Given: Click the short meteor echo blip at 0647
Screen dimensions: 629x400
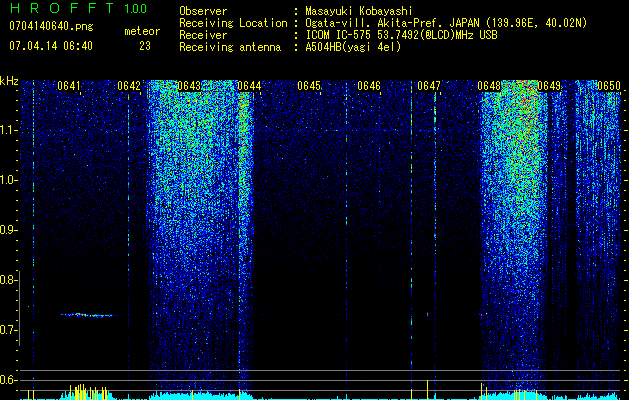Looking at the screenshot, I should (x=427, y=315).
